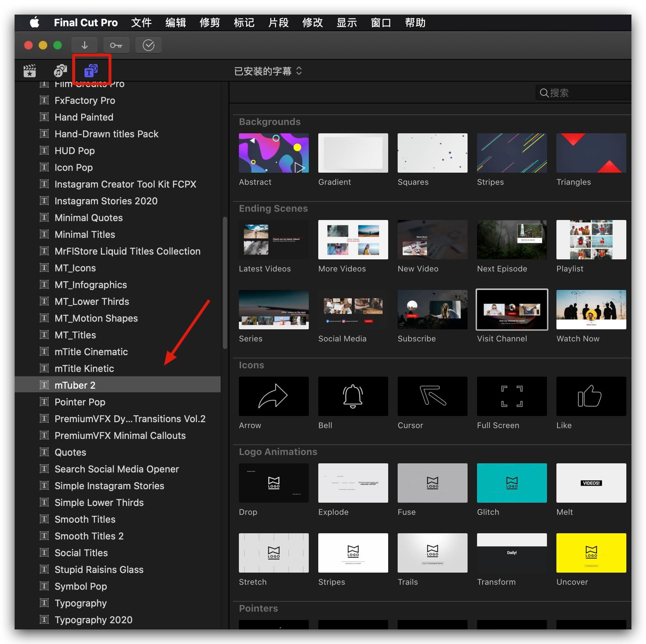Open the 标记 menu
Screen dimensions: 646x644
[244, 23]
